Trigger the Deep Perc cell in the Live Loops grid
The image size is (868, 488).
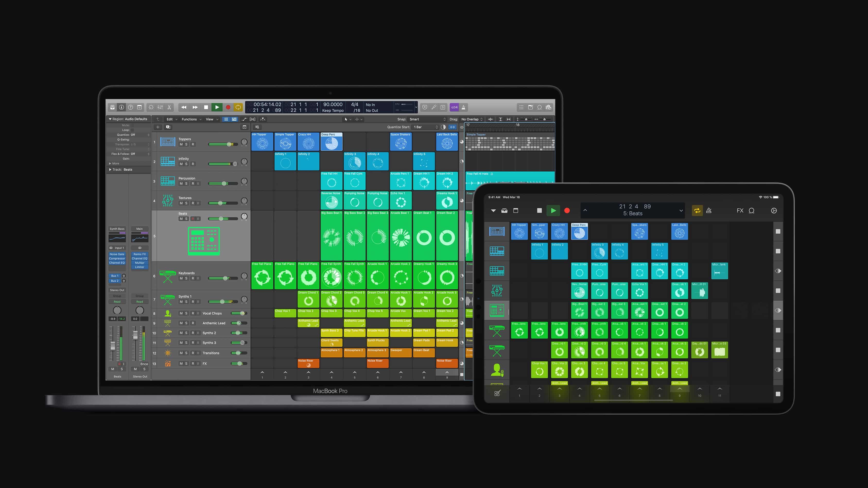331,142
